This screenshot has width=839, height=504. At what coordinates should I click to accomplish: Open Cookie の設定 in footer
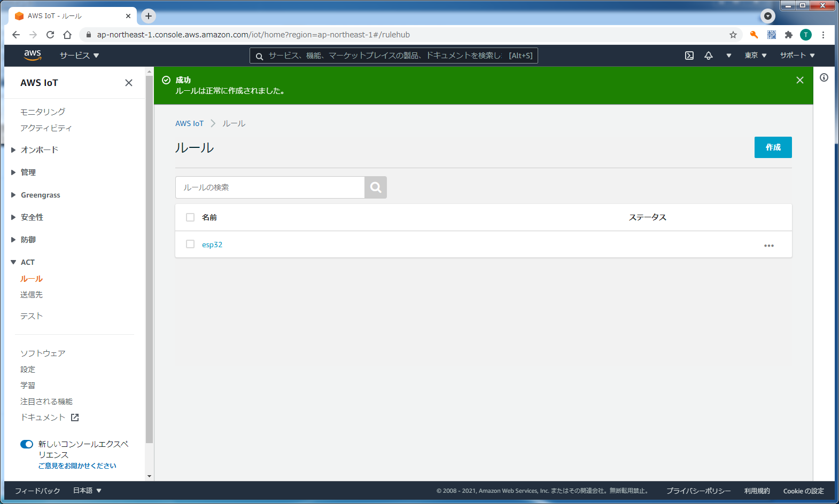point(804,491)
